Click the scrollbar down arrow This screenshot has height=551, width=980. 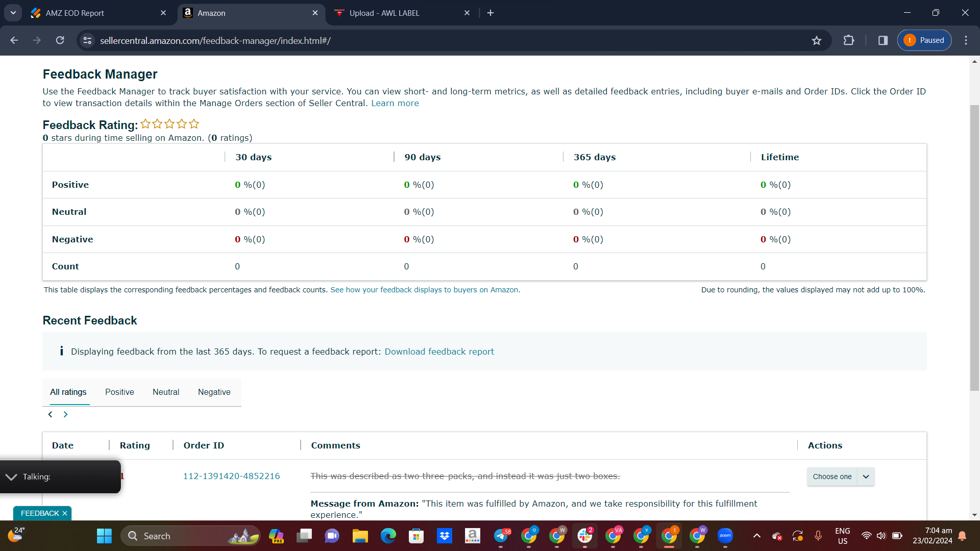[x=974, y=515]
